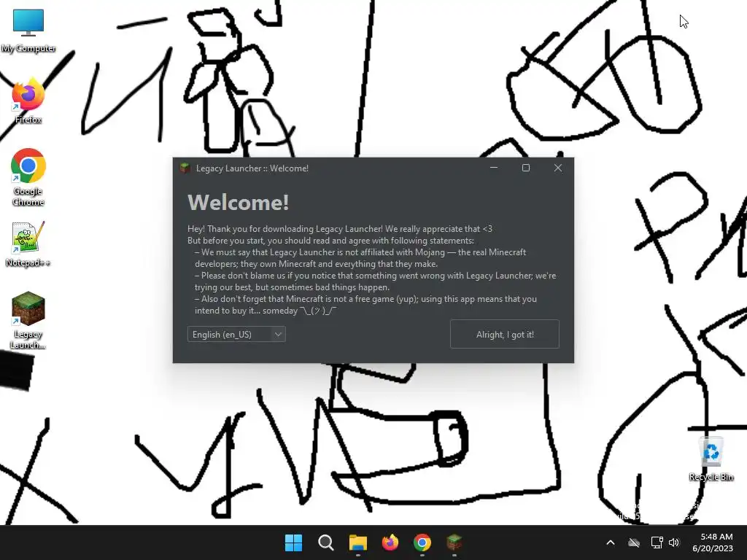Select the Recycle Bin desktop icon
The image size is (747, 560).
(711, 459)
